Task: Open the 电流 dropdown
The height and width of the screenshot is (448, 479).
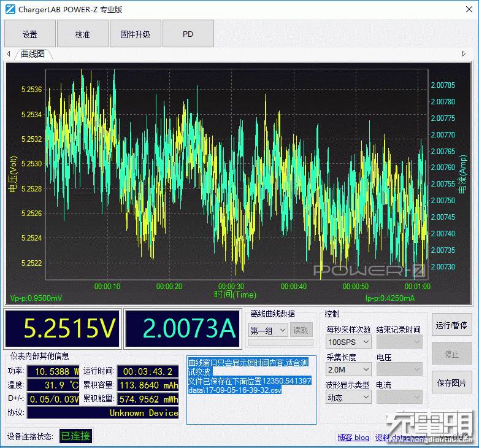Action: tap(399, 397)
